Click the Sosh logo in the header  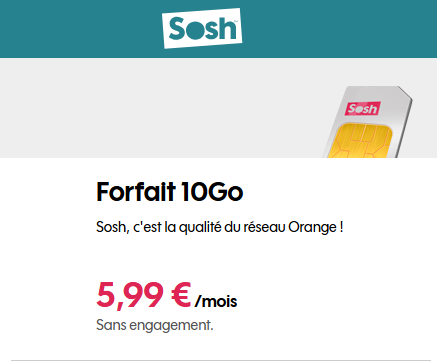point(202,28)
